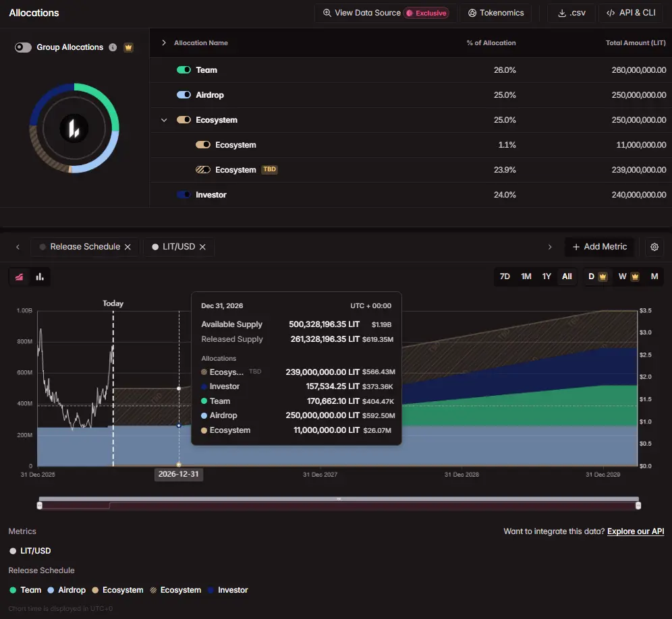The height and width of the screenshot is (619, 672).
Task: Switch to the area chart view icon
Action: (20, 276)
